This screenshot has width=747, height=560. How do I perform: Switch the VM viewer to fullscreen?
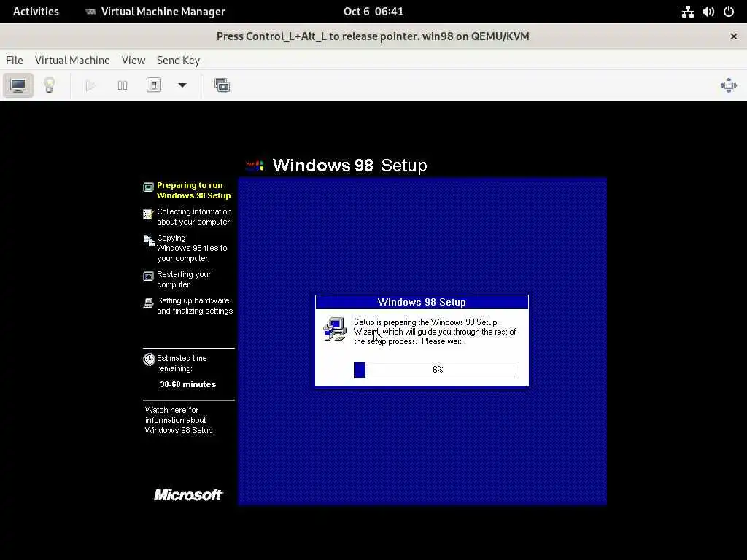[x=729, y=86]
